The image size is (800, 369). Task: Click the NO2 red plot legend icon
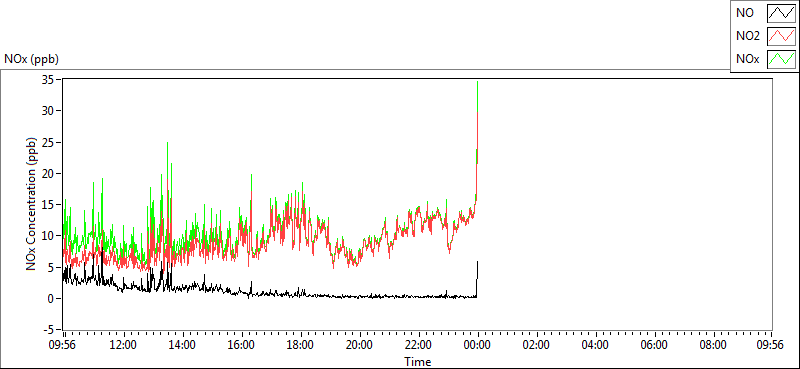point(781,36)
